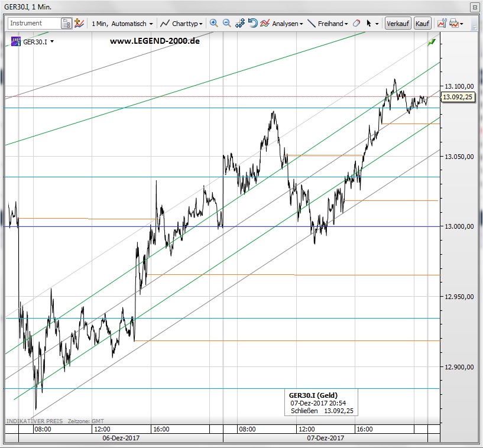483x448 pixels.
Task: Click the 12.950,00 price axis label
Action: 459,297
